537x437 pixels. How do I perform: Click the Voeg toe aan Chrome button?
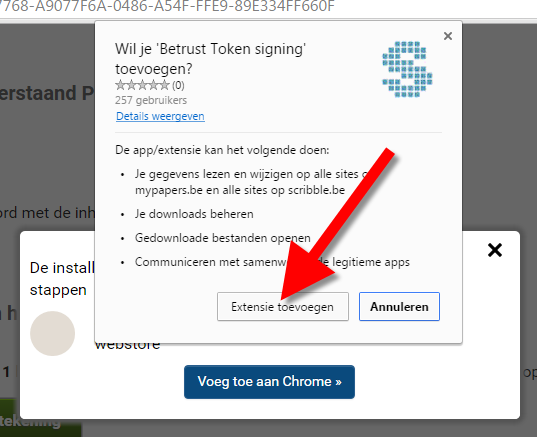click(x=269, y=382)
